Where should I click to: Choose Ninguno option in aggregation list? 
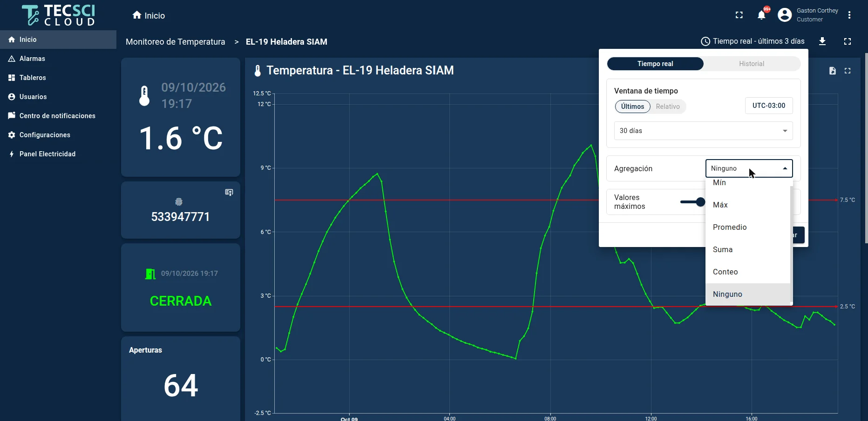748,294
